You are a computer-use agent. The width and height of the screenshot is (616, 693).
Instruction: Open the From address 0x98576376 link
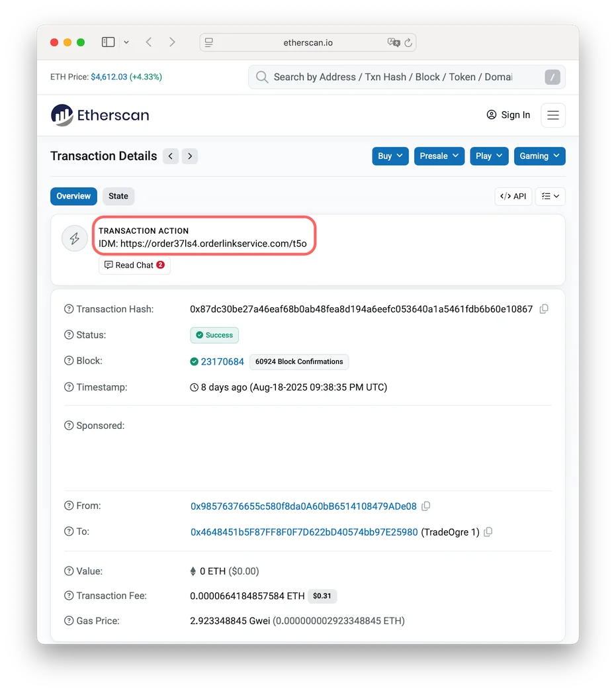(x=304, y=506)
